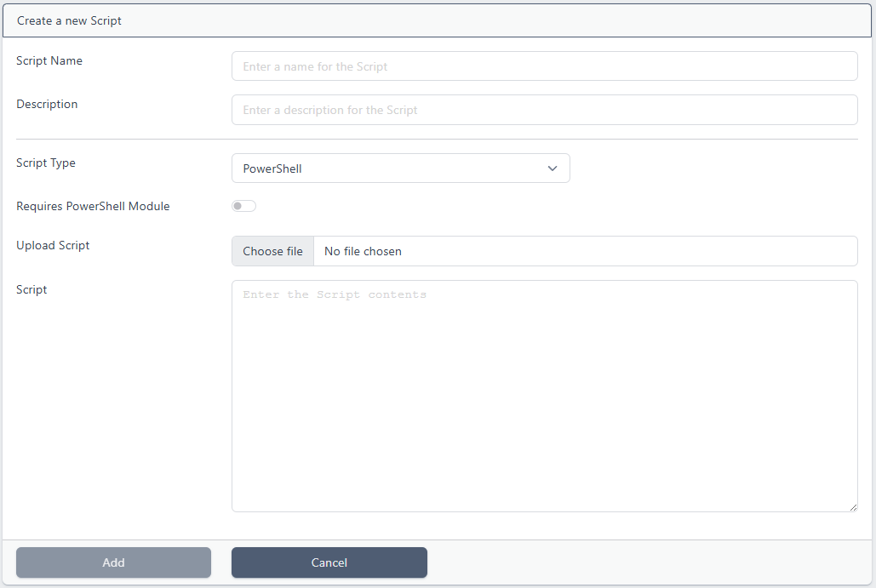
Task: Click the Script Name label
Action: [49, 60]
